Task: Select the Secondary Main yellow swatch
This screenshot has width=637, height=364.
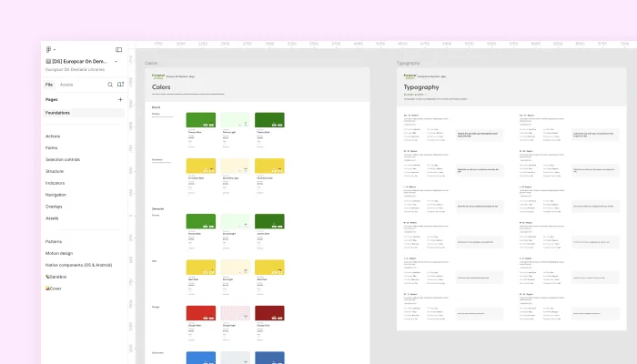Action: pos(201,167)
